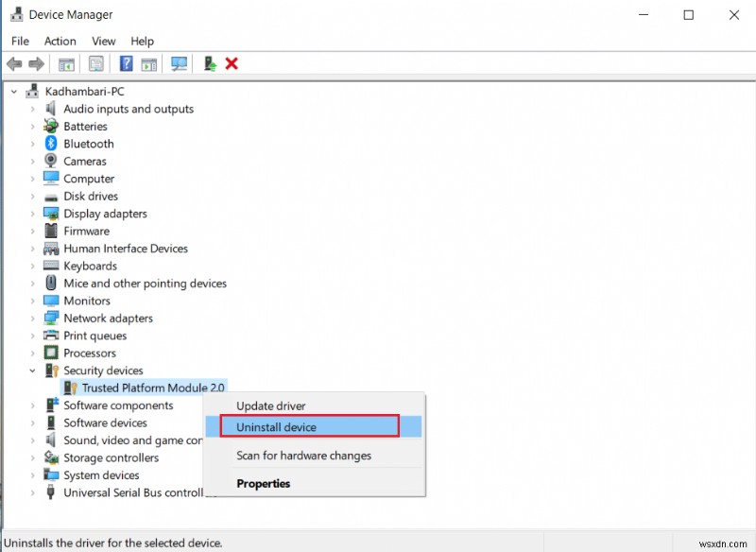
Task: Click the red X Uninstall device icon
Action: coord(232,63)
